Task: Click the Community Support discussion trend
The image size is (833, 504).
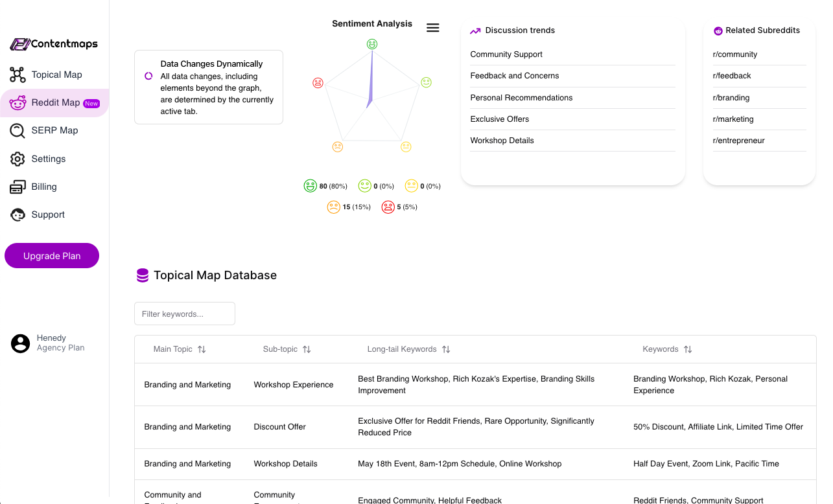Action: tap(506, 54)
